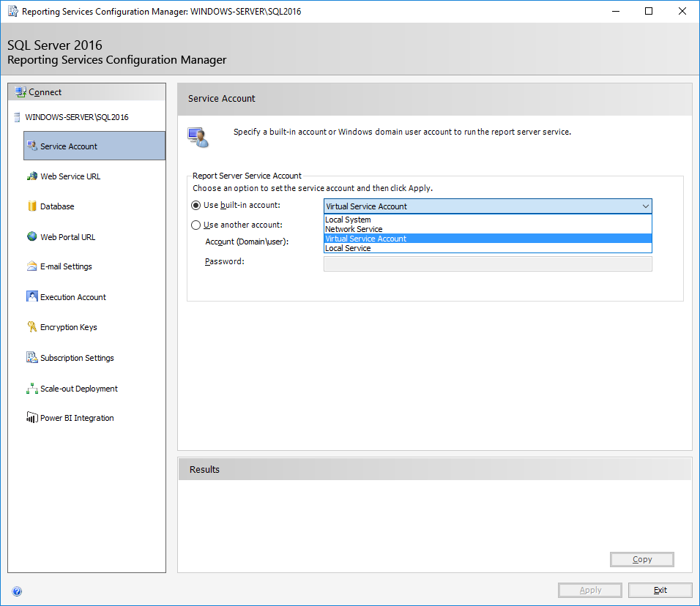The image size is (700, 606).
Task: Choose Network Service from the dropdown list
Action: (488, 229)
